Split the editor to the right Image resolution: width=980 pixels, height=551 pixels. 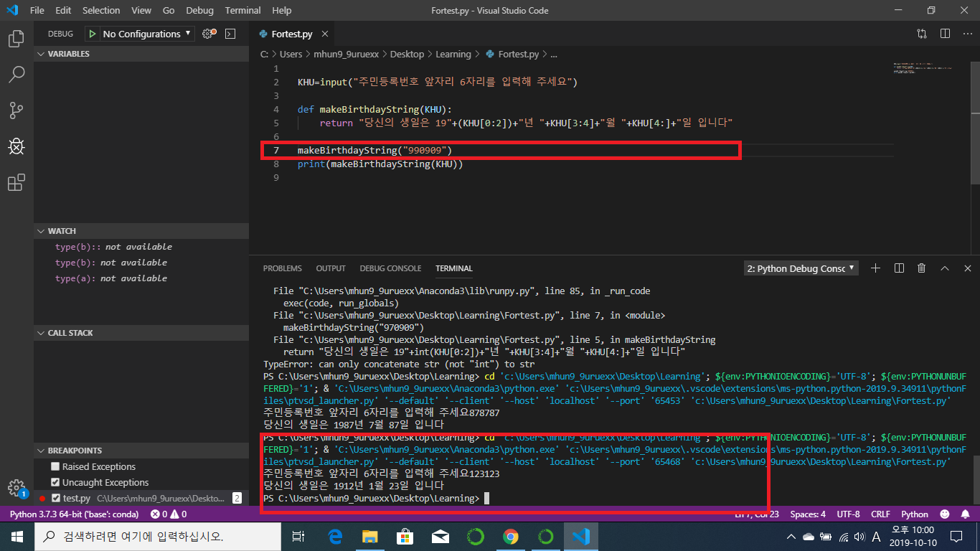point(945,34)
